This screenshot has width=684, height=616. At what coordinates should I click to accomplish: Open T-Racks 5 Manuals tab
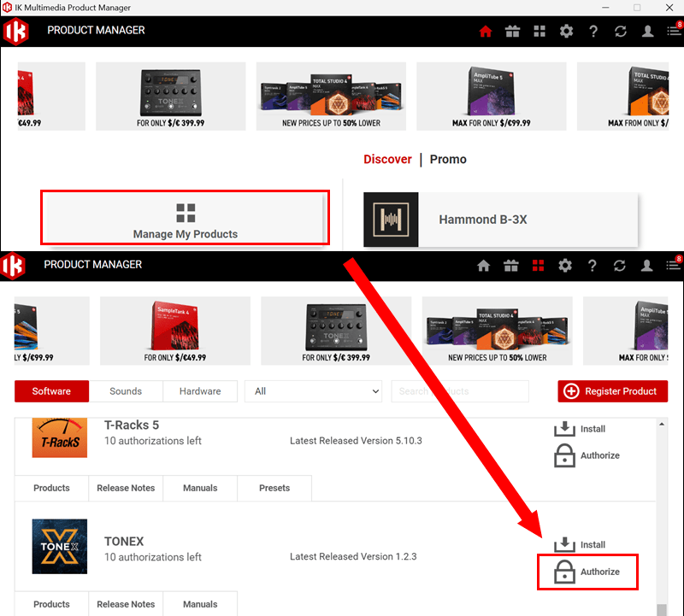tap(200, 488)
